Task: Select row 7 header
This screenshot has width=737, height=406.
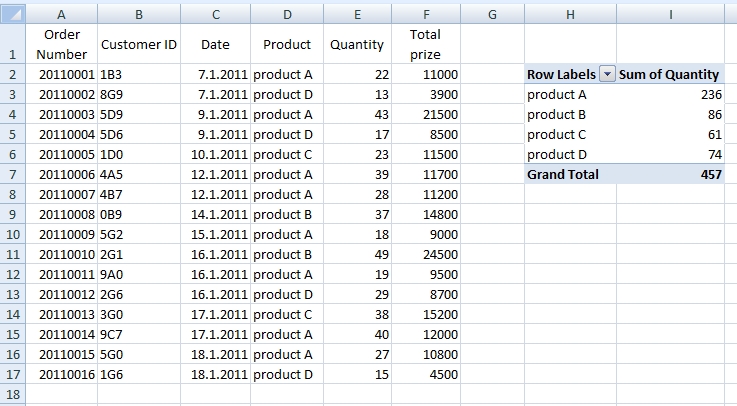Action: [x=12, y=174]
